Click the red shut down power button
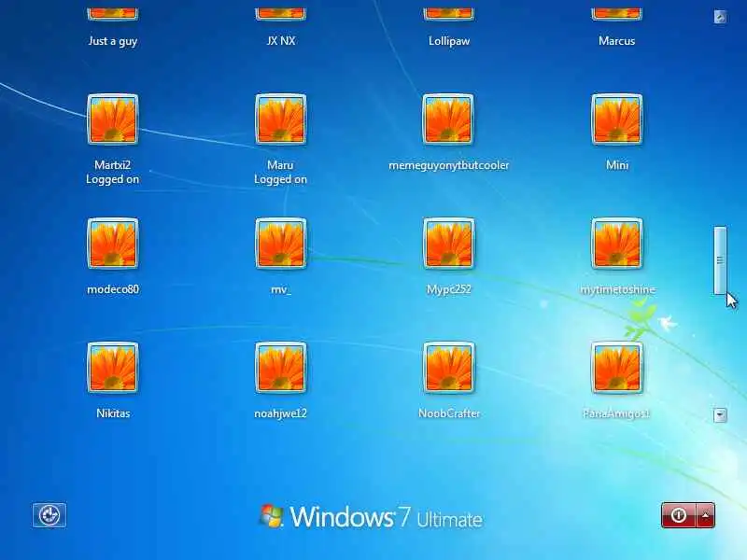Screen dimensions: 747x560 [x=679, y=515]
